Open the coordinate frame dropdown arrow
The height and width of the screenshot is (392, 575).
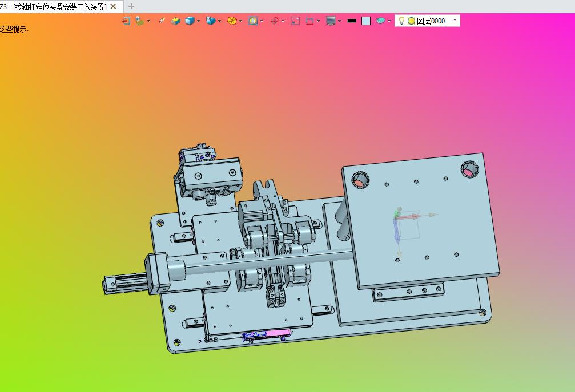[x=283, y=21]
